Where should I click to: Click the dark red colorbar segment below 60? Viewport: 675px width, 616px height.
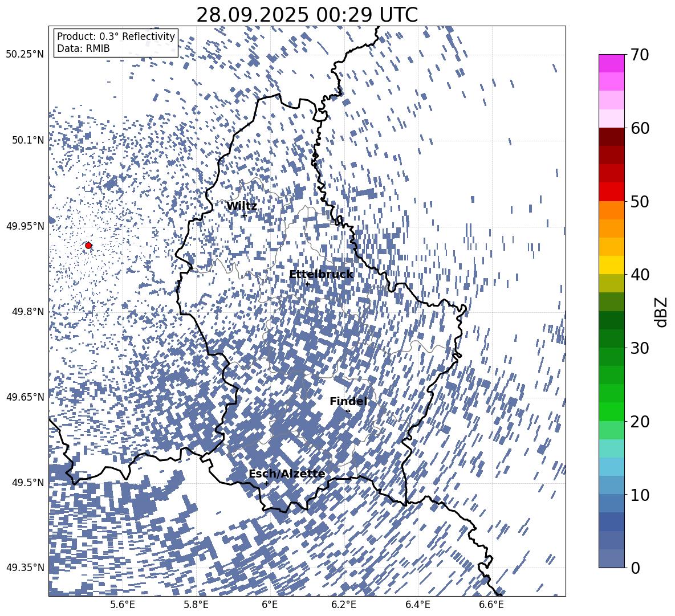pyautogui.click(x=611, y=137)
